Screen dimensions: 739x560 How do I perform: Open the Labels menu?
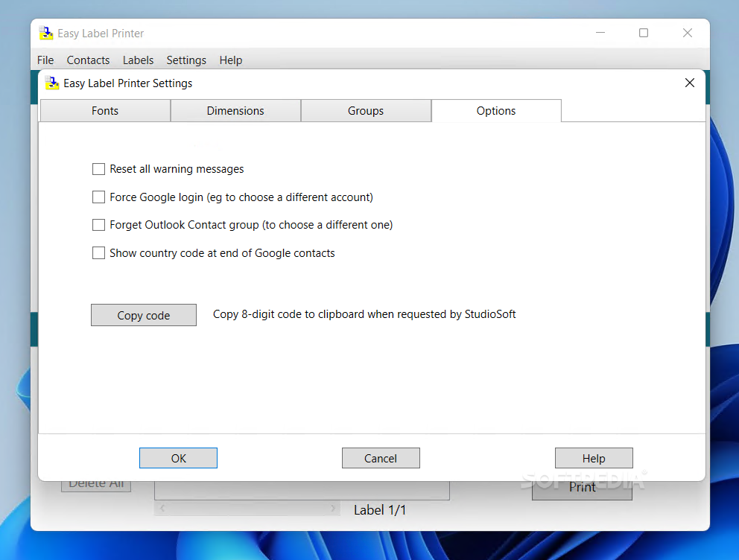point(138,60)
